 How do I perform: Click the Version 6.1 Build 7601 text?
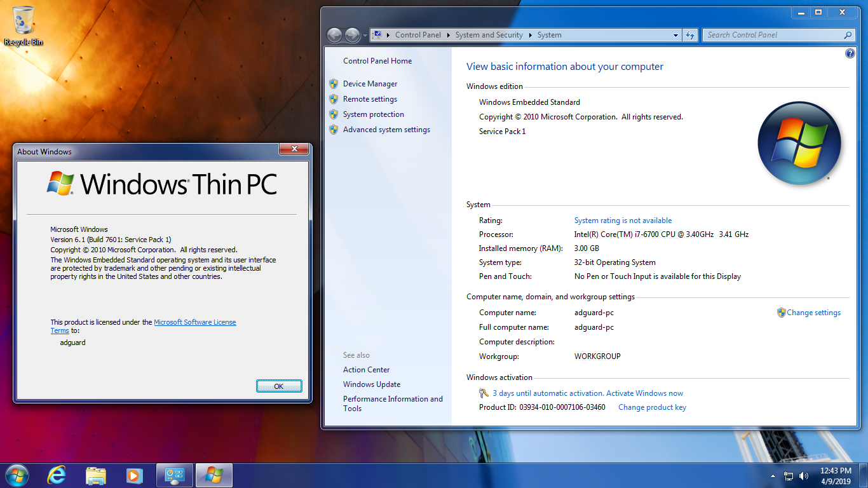tap(111, 240)
